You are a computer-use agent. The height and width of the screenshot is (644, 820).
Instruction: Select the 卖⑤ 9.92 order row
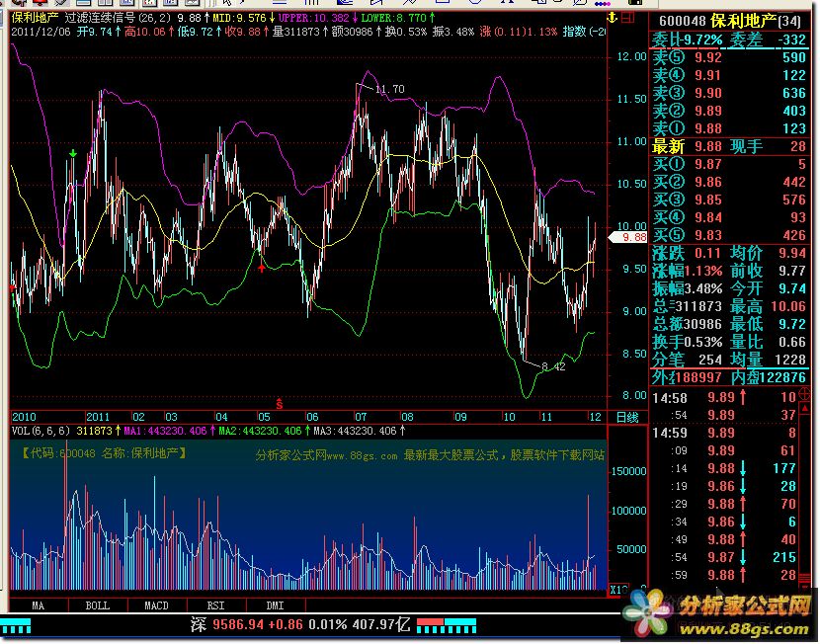tap(729, 57)
